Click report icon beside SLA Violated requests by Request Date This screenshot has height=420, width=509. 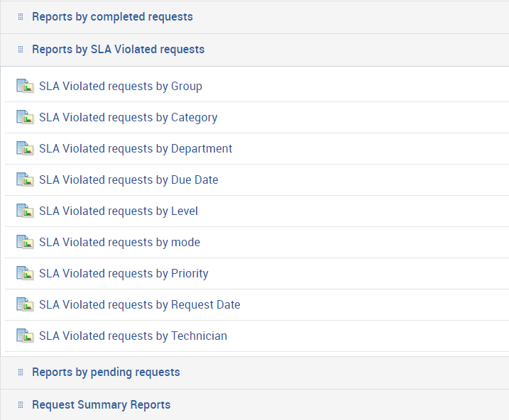coord(25,305)
